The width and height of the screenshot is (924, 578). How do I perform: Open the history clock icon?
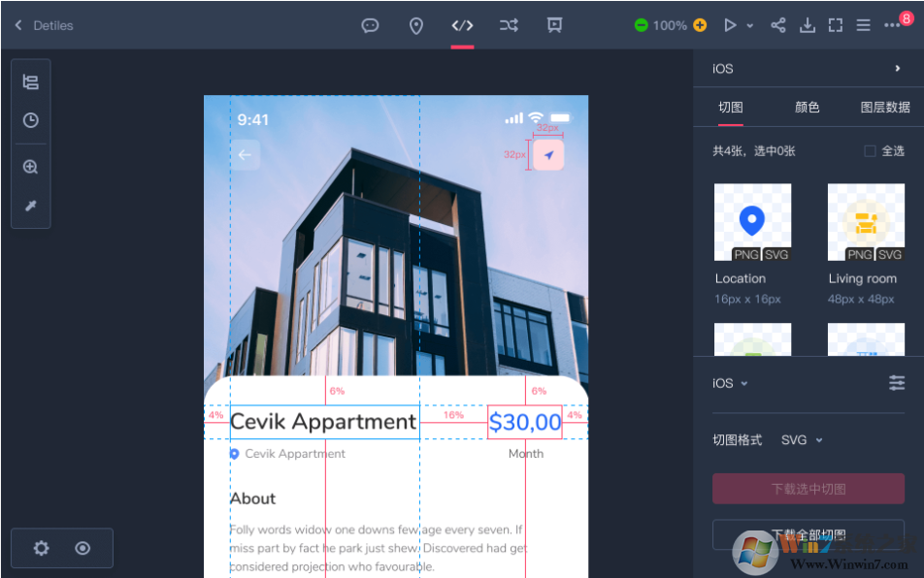coord(31,120)
